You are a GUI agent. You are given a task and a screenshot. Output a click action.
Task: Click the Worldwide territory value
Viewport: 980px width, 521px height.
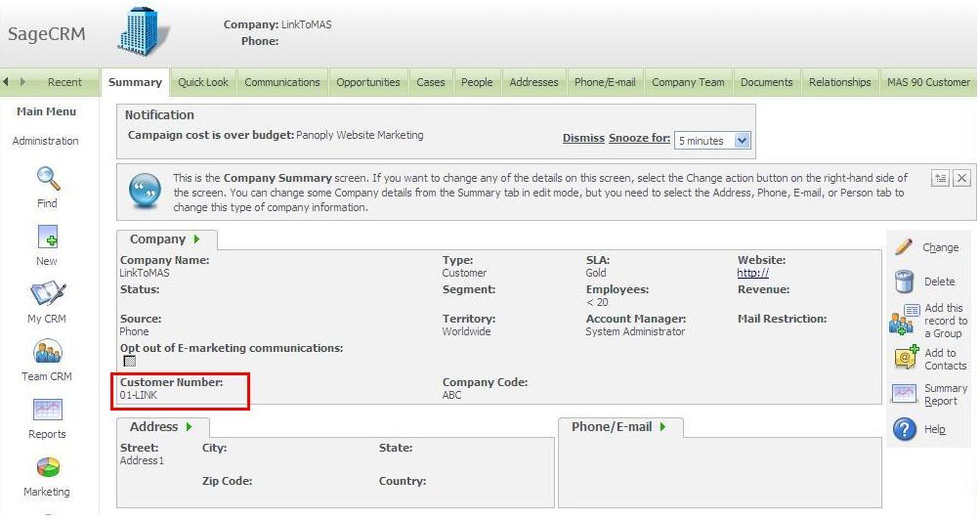466,331
